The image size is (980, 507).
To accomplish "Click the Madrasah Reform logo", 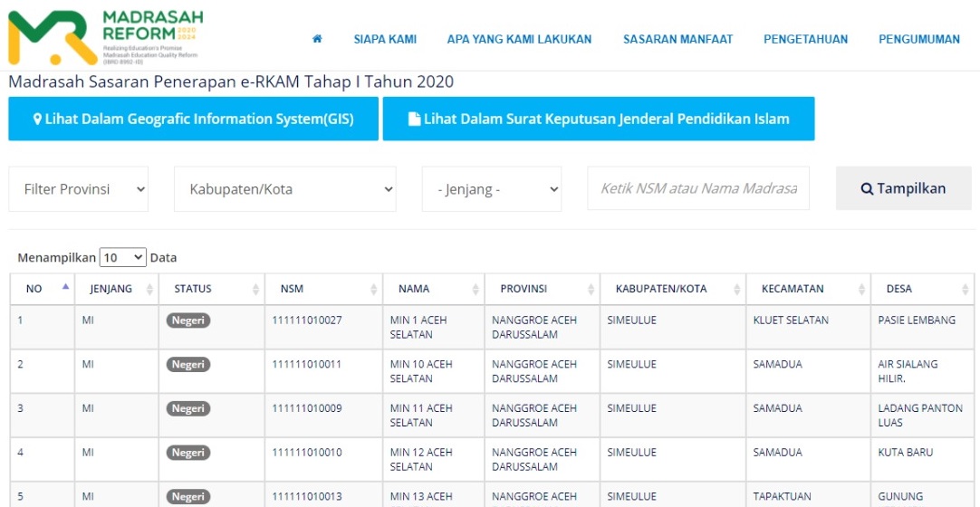I will point(106,37).
